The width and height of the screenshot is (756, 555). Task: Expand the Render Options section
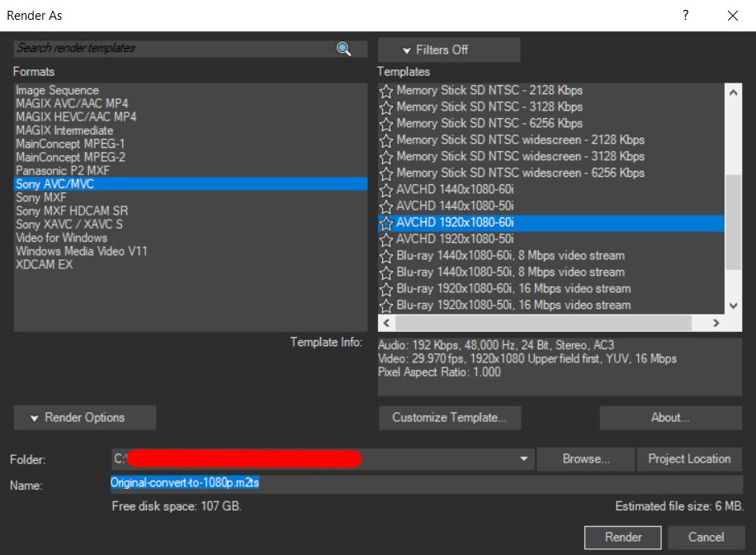tap(85, 417)
